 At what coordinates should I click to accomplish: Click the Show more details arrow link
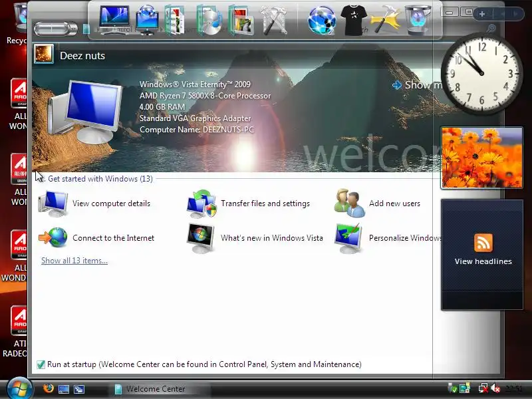(x=418, y=85)
